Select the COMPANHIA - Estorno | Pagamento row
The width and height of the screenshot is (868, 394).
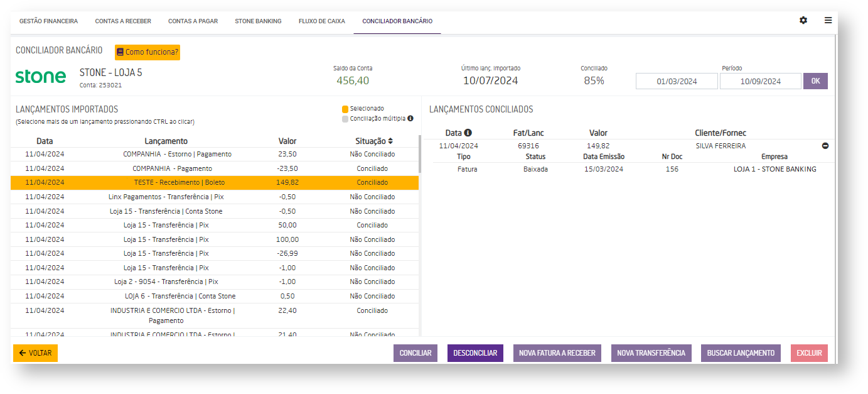coord(214,155)
